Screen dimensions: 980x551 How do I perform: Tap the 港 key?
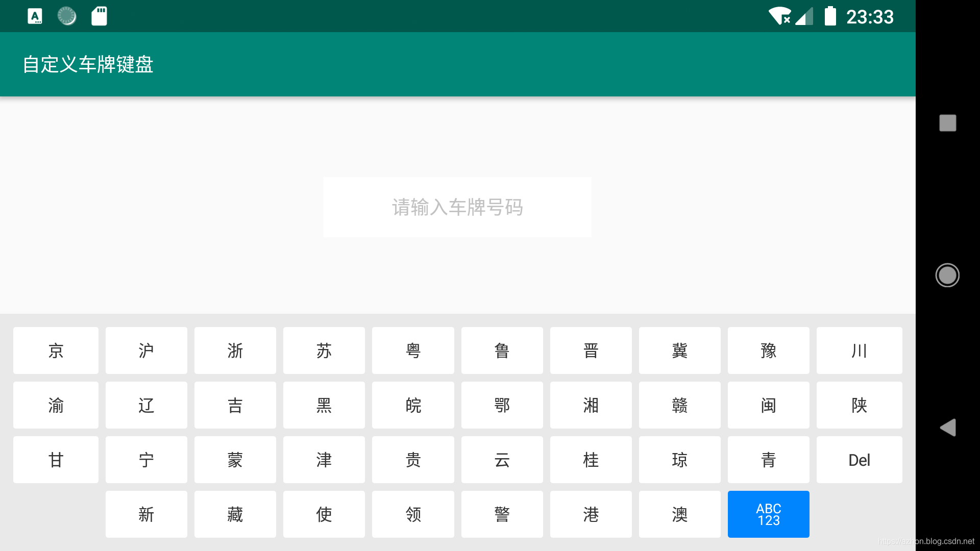click(x=591, y=514)
